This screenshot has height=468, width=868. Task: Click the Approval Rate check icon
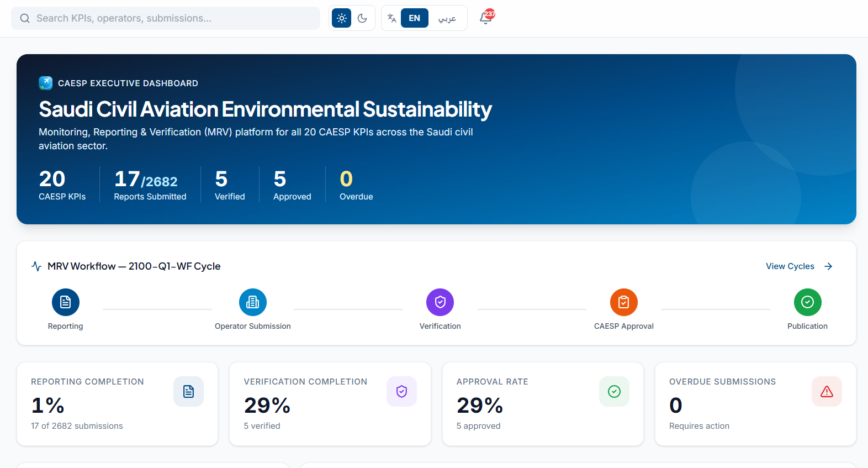(x=615, y=392)
